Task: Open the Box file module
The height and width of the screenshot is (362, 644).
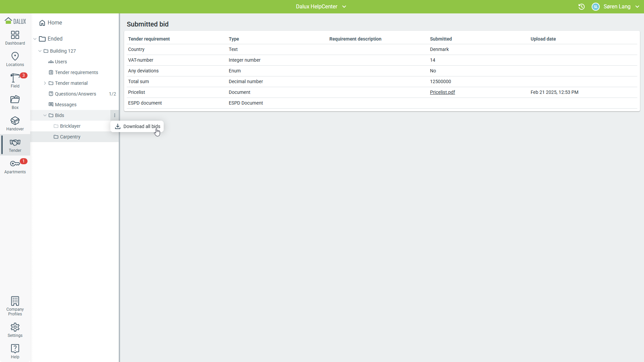Action: 15,102
